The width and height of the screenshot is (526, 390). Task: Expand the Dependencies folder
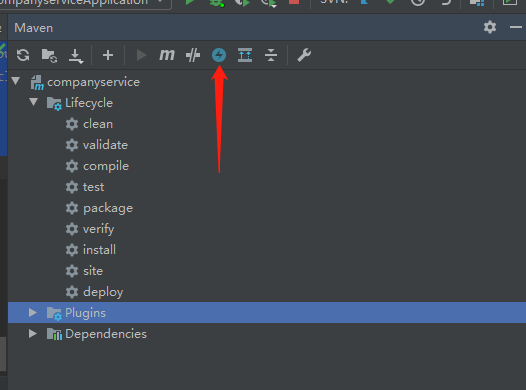coord(33,333)
